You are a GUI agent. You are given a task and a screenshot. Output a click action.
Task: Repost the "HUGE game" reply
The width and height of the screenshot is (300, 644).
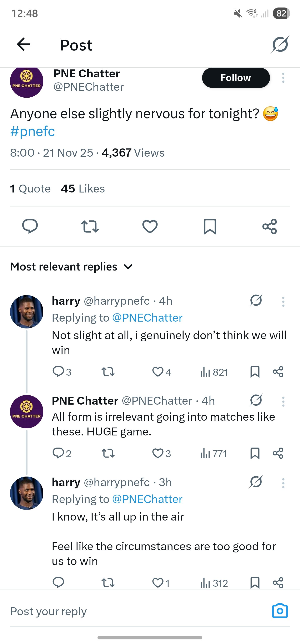point(108,453)
